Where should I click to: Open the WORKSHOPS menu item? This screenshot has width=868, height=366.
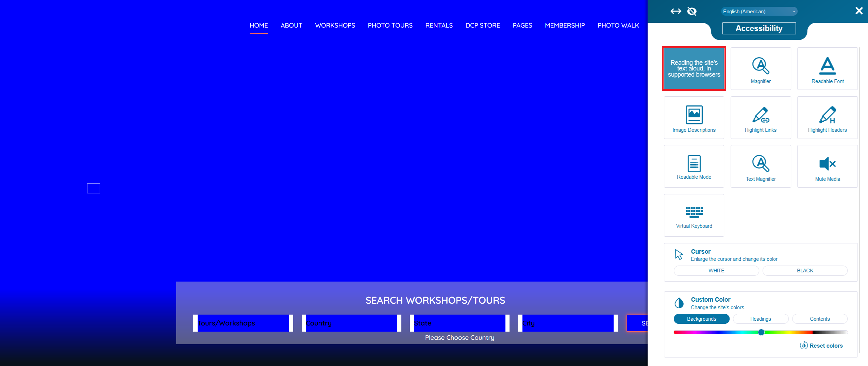(x=335, y=26)
